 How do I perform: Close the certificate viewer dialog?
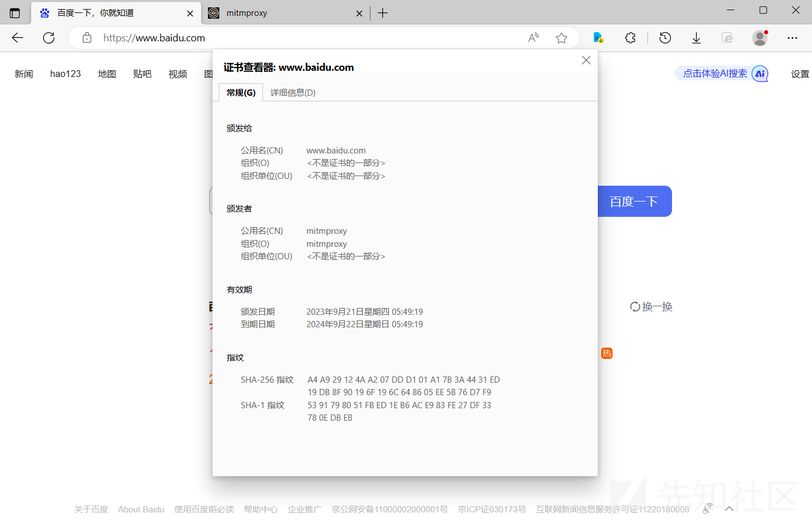tap(586, 60)
